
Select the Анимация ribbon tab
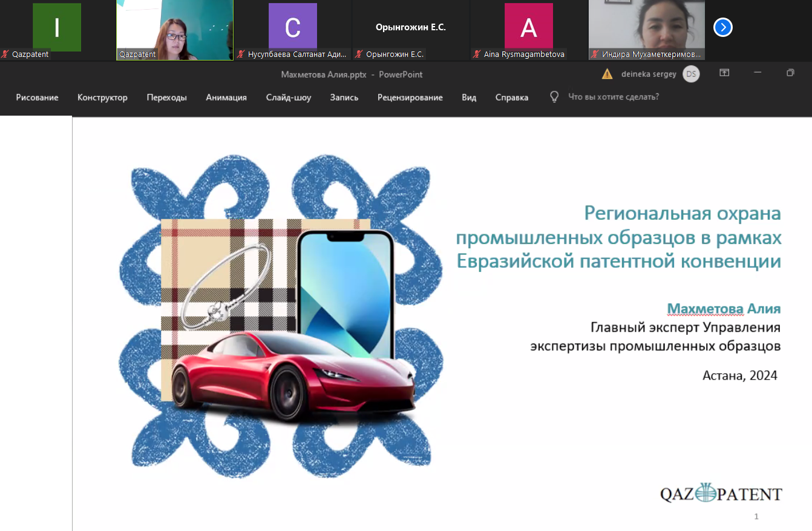coord(226,97)
